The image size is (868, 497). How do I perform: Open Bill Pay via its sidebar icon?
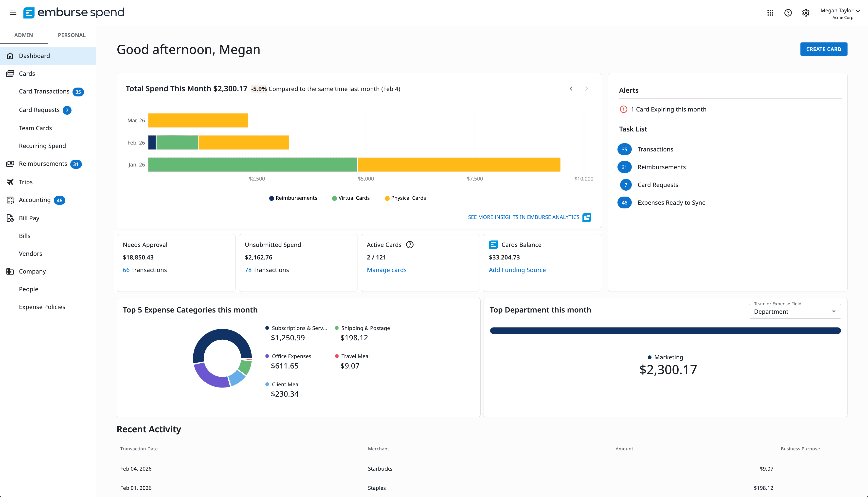tap(10, 218)
